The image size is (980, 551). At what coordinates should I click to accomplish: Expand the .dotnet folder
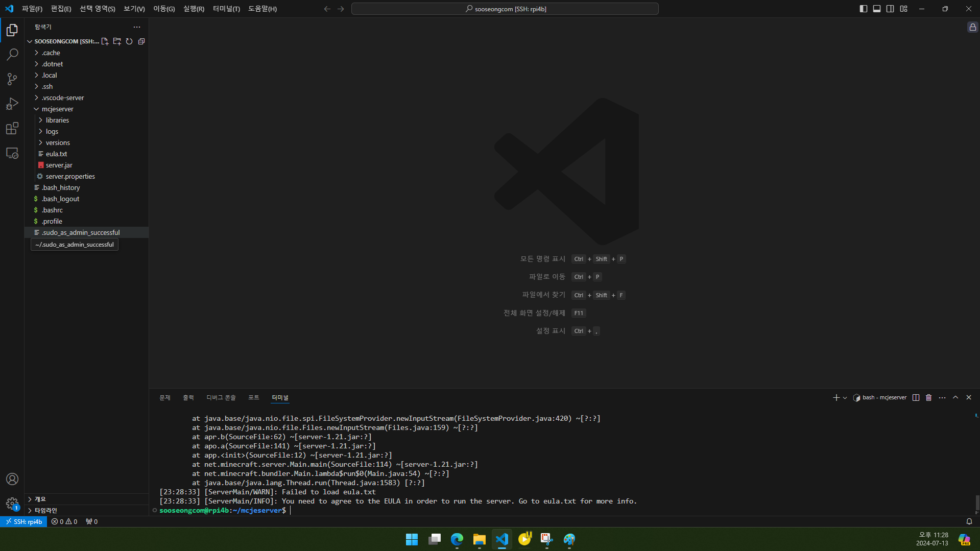pos(87,64)
